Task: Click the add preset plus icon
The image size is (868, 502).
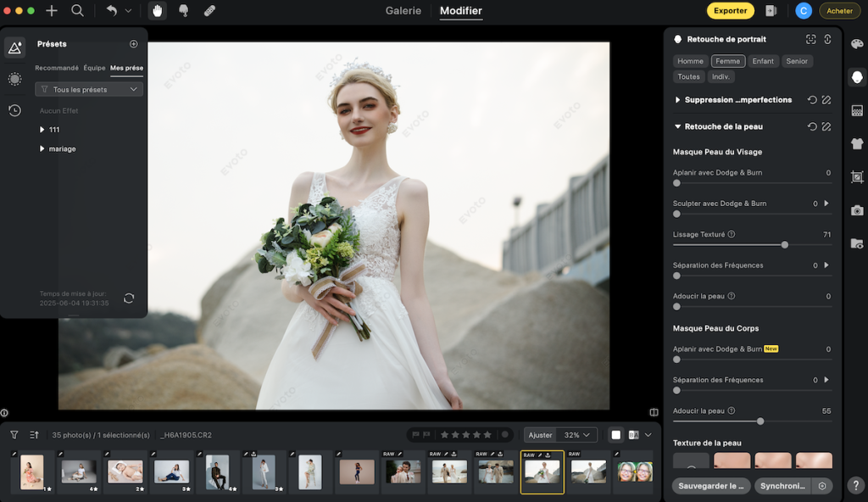Action: click(133, 44)
